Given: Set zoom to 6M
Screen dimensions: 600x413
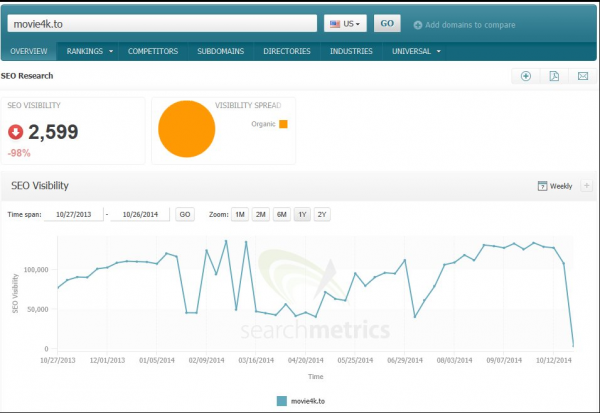Looking at the screenshot, I should pos(282,214).
